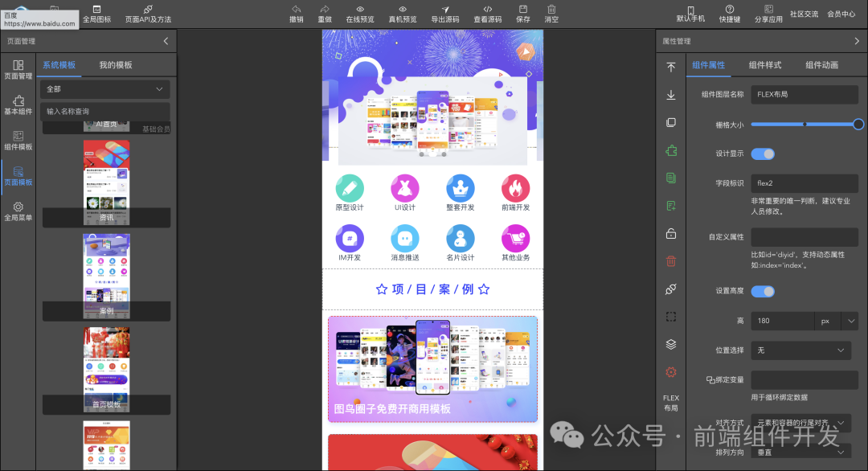Open the 位置选择 dropdown
This screenshot has height=471, width=868.
coord(800,350)
